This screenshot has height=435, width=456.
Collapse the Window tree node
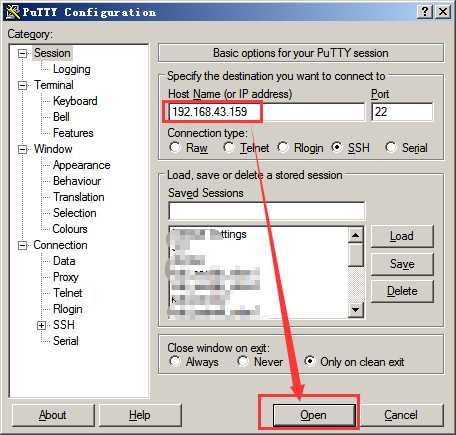[22, 149]
